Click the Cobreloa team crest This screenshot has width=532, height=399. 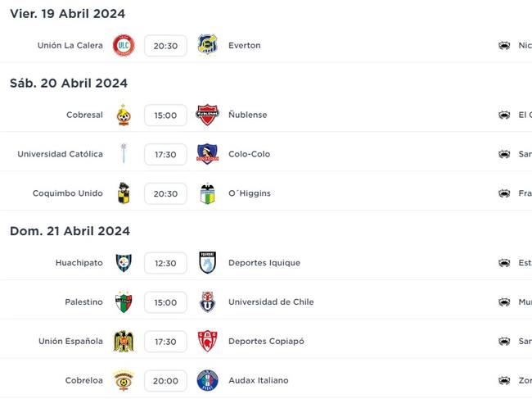pyautogui.click(x=124, y=380)
